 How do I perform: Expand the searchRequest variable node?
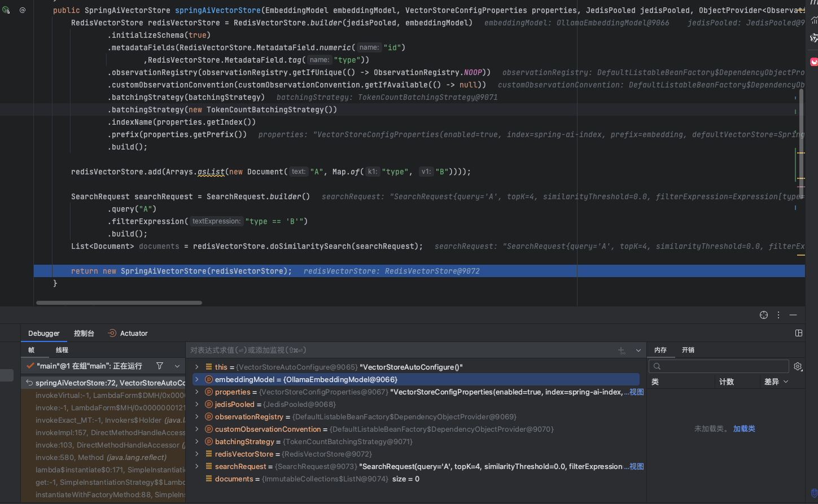[x=197, y=466]
